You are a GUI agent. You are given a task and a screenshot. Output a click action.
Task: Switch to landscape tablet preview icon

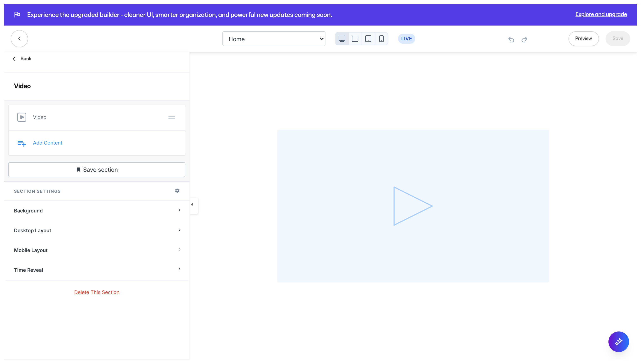pos(355,39)
